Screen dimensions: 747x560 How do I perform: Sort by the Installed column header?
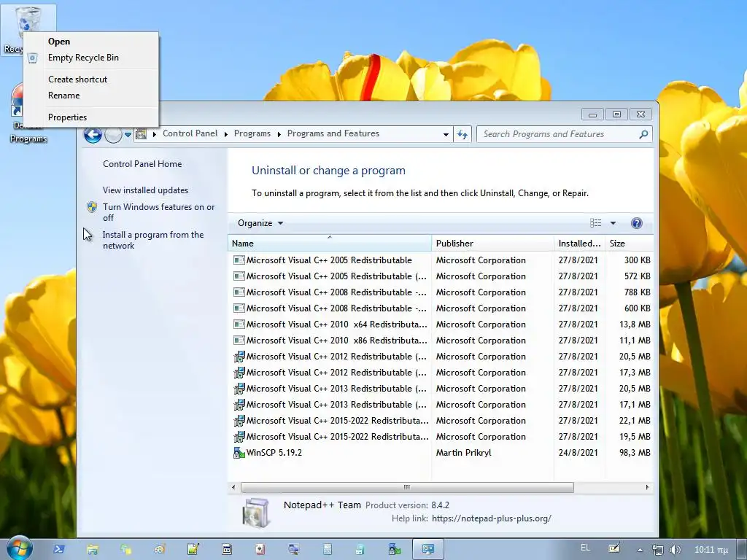pyautogui.click(x=579, y=244)
